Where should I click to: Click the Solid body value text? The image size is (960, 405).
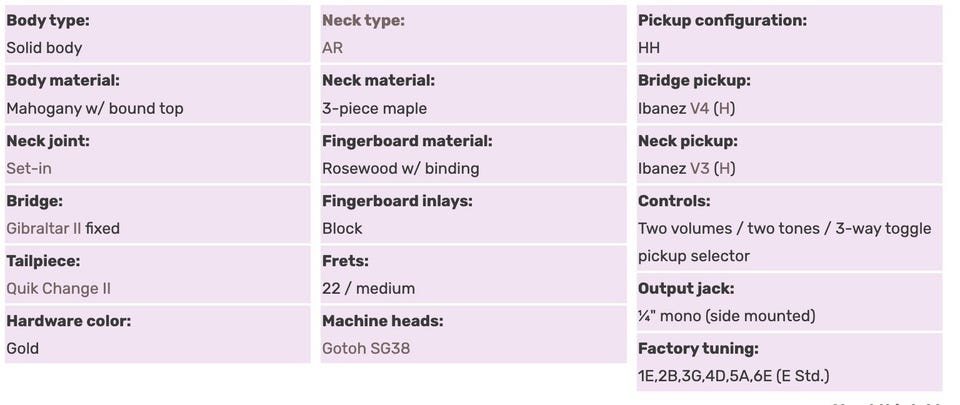pos(44,48)
